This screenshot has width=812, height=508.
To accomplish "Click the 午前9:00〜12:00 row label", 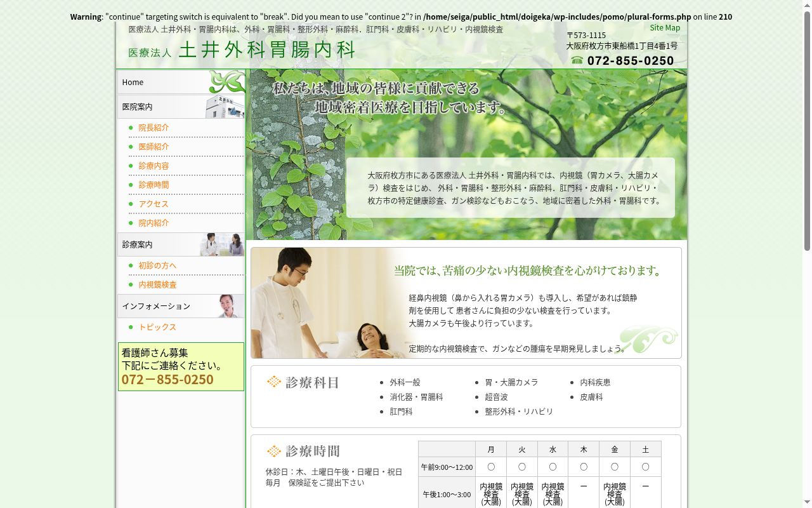I will tap(447, 467).
